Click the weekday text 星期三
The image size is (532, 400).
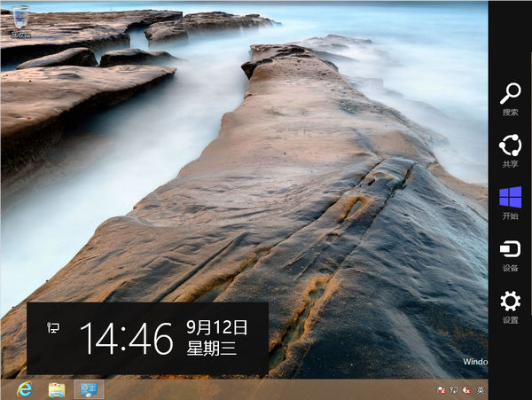pyautogui.click(x=212, y=348)
